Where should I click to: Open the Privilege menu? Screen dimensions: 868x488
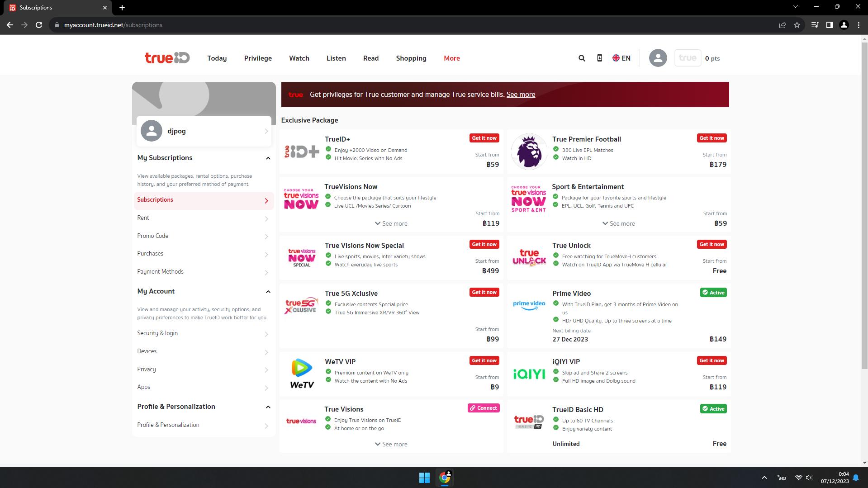(258, 58)
